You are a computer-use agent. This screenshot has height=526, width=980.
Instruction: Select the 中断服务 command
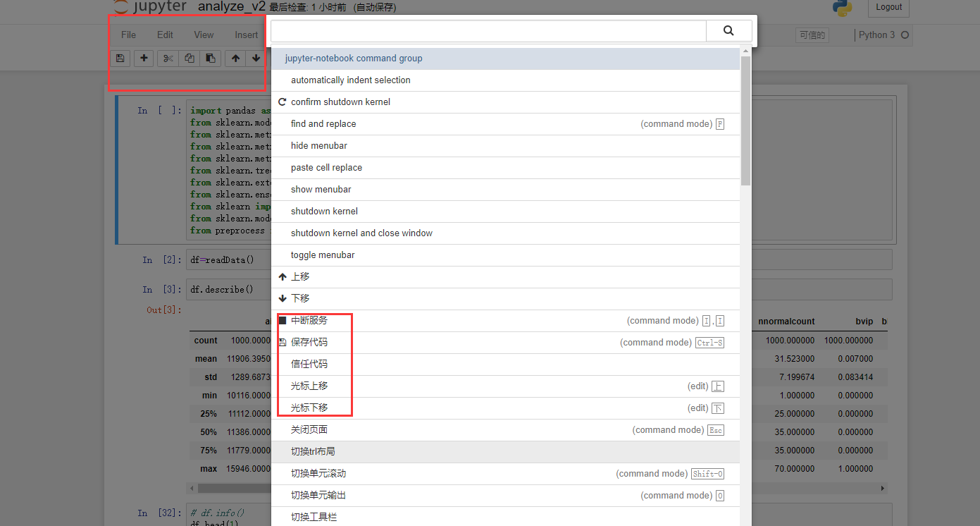pos(506,321)
